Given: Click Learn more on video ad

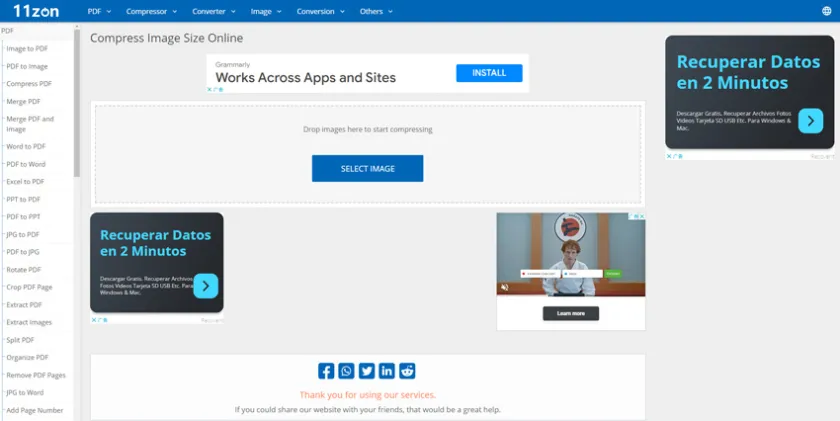Looking at the screenshot, I should click(570, 313).
